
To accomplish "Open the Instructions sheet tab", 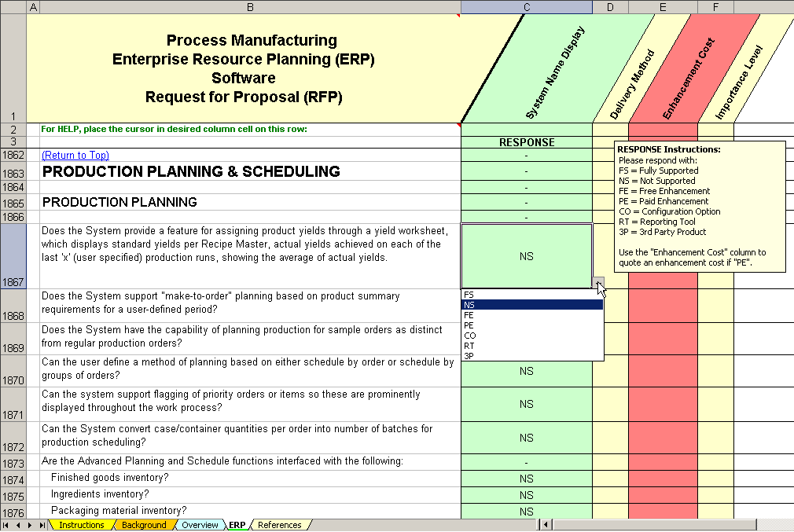I will [81, 526].
